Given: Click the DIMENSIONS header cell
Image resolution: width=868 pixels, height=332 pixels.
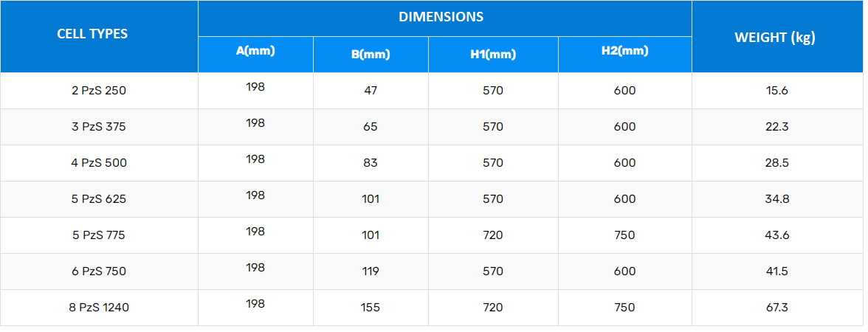Looking at the screenshot, I should click(441, 16).
